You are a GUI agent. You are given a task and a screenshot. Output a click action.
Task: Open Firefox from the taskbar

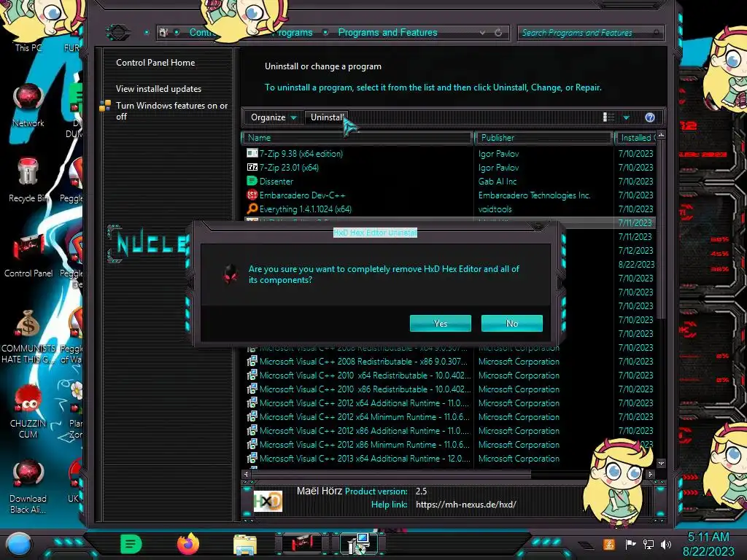pyautogui.click(x=187, y=544)
